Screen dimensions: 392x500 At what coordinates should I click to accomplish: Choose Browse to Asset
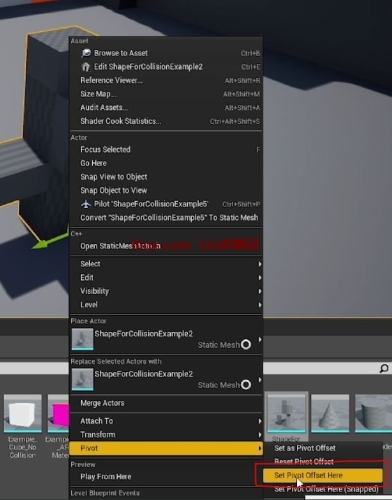point(166,53)
